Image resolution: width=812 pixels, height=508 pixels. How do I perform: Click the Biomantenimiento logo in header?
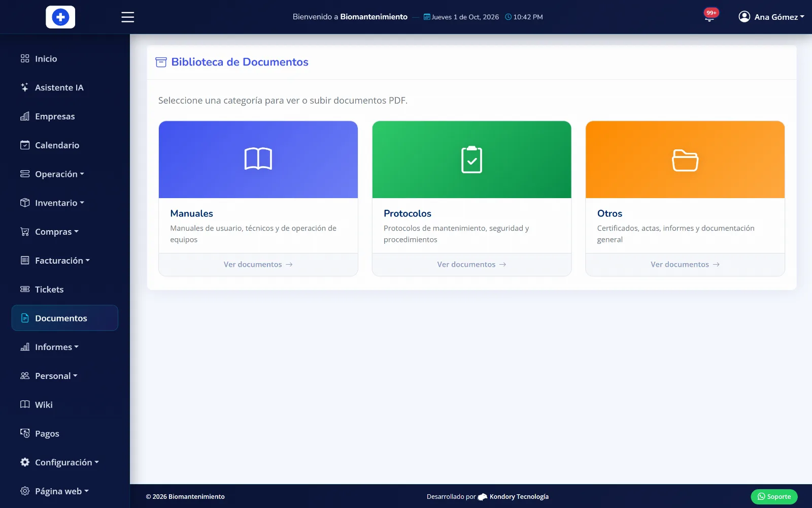coord(60,17)
